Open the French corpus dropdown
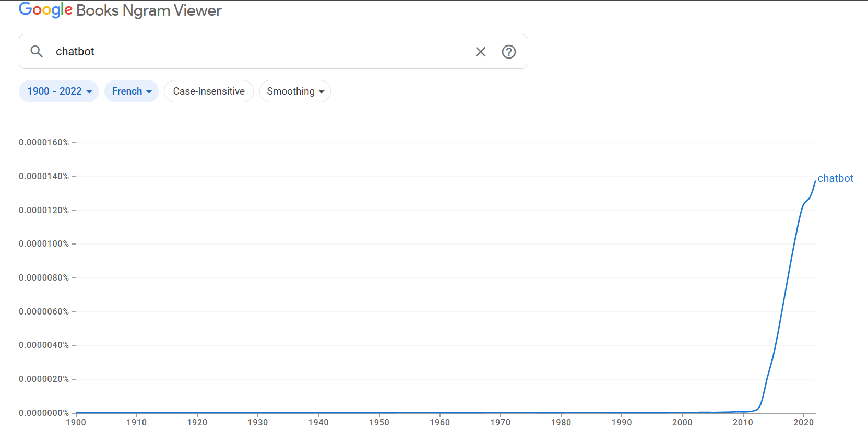Image resolution: width=868 pixels, height=430 pixels. click(x=132, y=91)
